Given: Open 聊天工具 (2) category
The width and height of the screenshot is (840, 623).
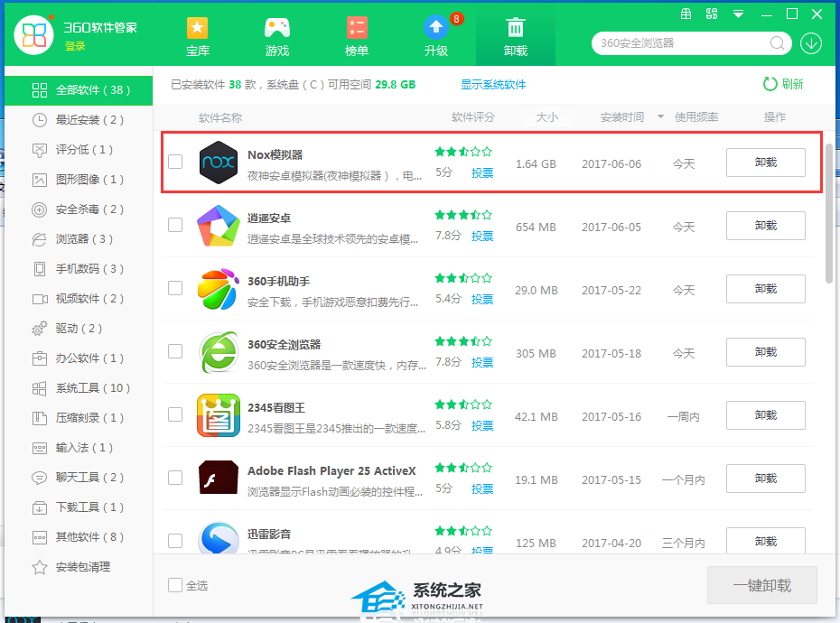Looking at the screenshot, I should [x=79, y=478].
